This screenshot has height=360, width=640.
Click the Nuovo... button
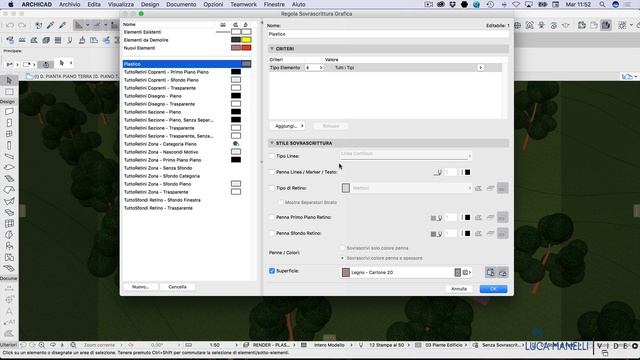[x=140, y=287]
